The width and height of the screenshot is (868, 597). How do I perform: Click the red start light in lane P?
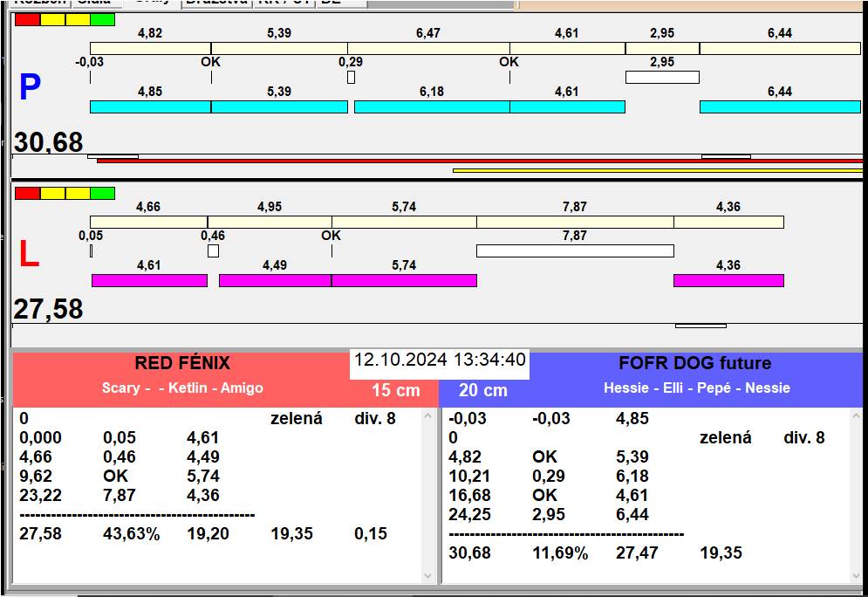click(x=27, y=20)
